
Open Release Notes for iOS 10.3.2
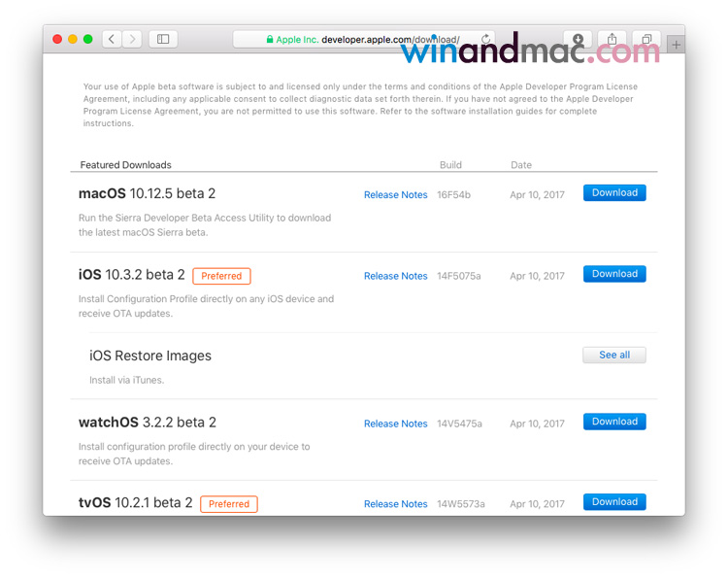tap(395, 276)
